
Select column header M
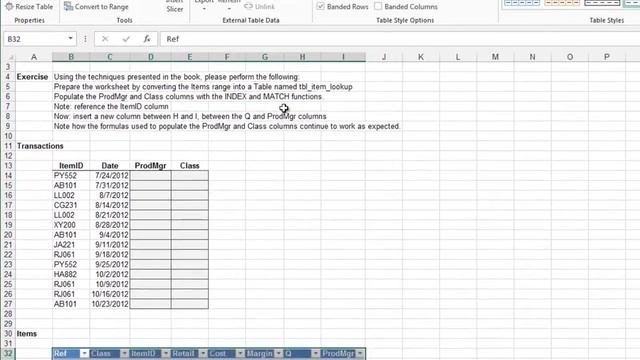(495, 57)
